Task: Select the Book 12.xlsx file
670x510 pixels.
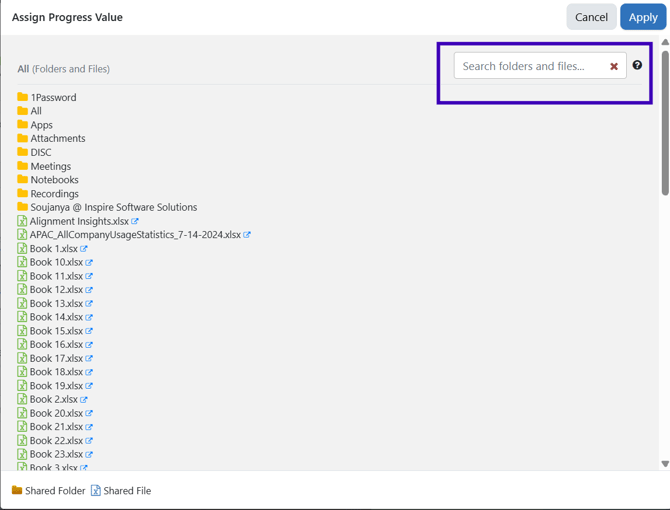Action: coord(56,290)
